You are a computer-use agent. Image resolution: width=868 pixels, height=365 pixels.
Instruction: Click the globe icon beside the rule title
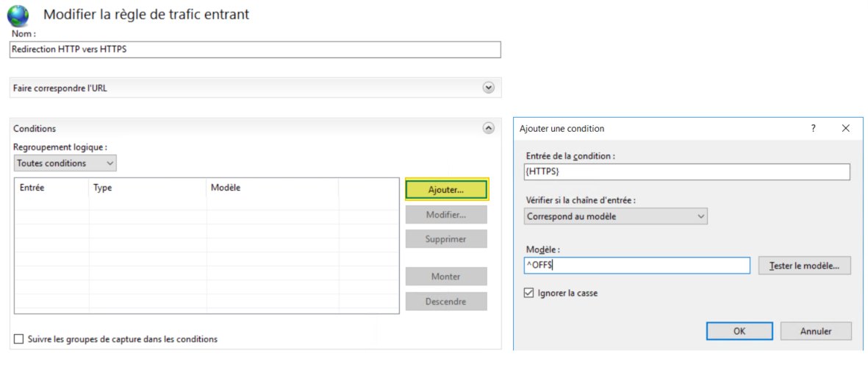[x=18, y=15]
